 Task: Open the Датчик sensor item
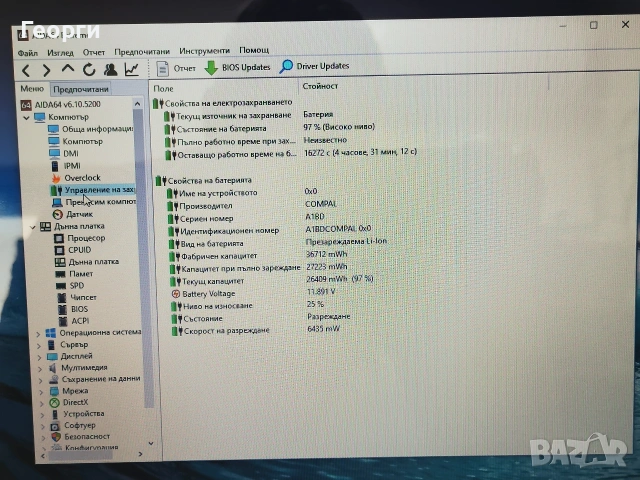pyautogui.click(x=73, y=214)
